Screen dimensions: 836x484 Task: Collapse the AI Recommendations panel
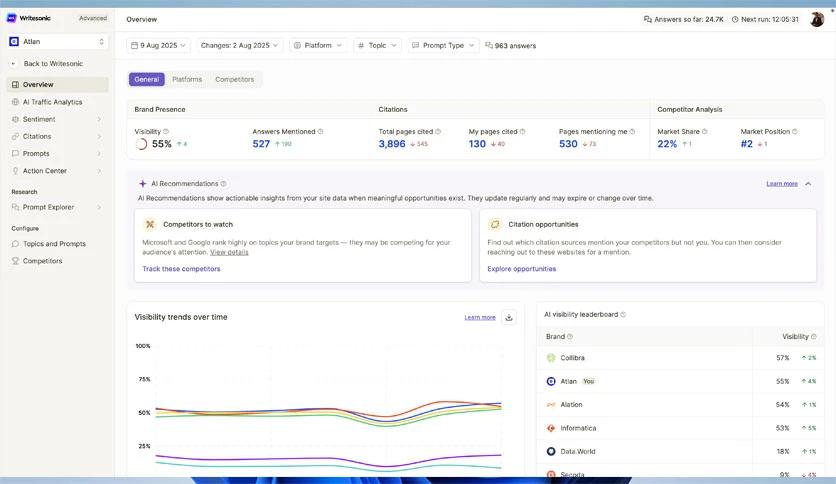tap(808, 184)
